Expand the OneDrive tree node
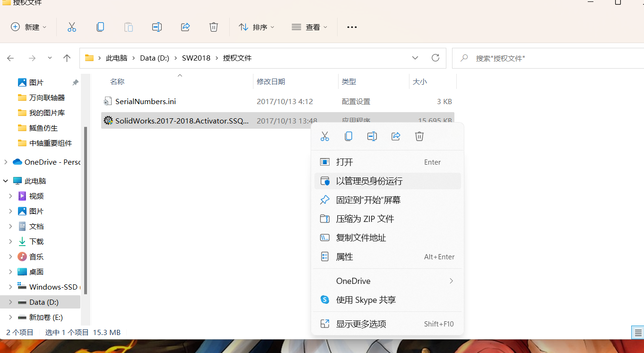Viewport: 644px width, 353px height. click(x=6, y=162)
